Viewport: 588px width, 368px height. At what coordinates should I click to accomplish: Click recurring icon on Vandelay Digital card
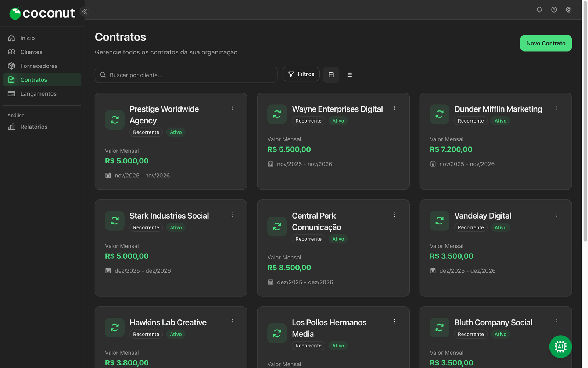[x=440, y=221]
